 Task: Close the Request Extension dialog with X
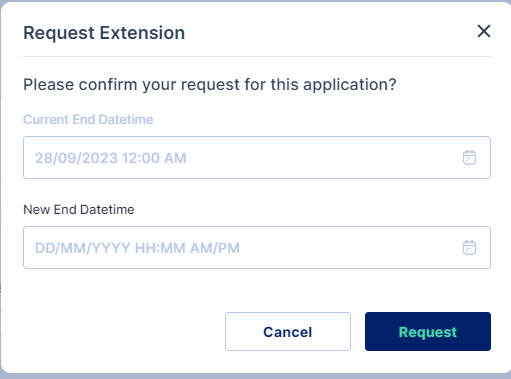pyautogui.click(x=483, y=31)
